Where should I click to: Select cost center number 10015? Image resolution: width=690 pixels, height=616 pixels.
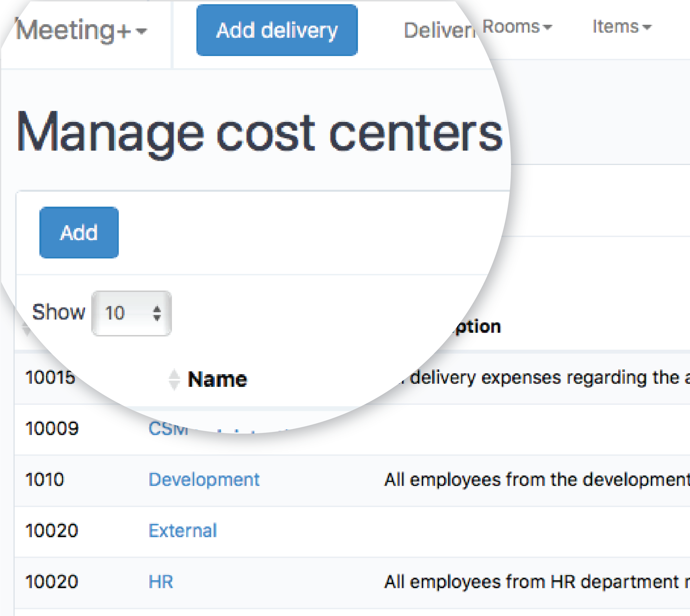pyautogui.click(x=50, y=377)
